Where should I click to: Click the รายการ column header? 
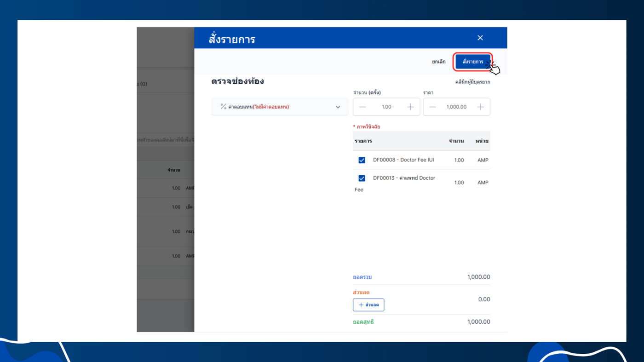(x=363, y=141)
